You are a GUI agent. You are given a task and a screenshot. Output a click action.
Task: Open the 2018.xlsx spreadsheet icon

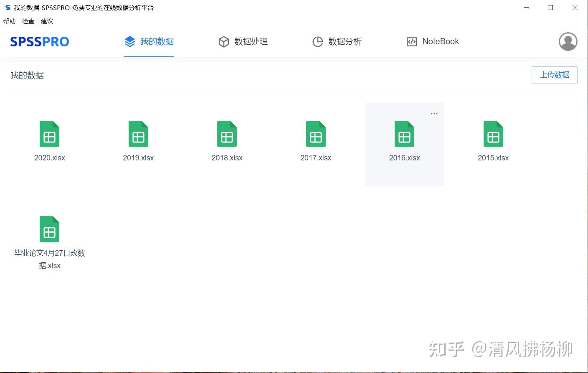(x=227, y=134)
